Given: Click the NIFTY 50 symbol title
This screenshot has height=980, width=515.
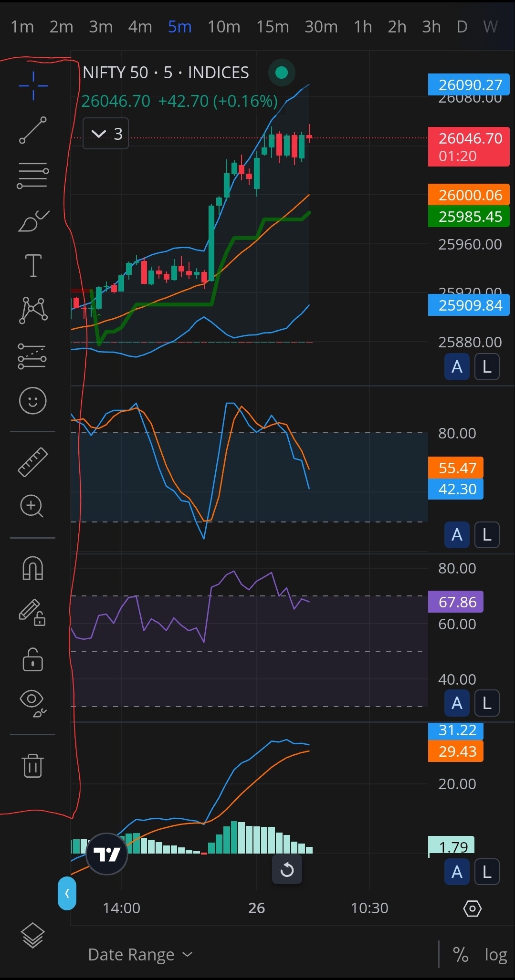Looking at the screenshot, I should coord(165,73).
